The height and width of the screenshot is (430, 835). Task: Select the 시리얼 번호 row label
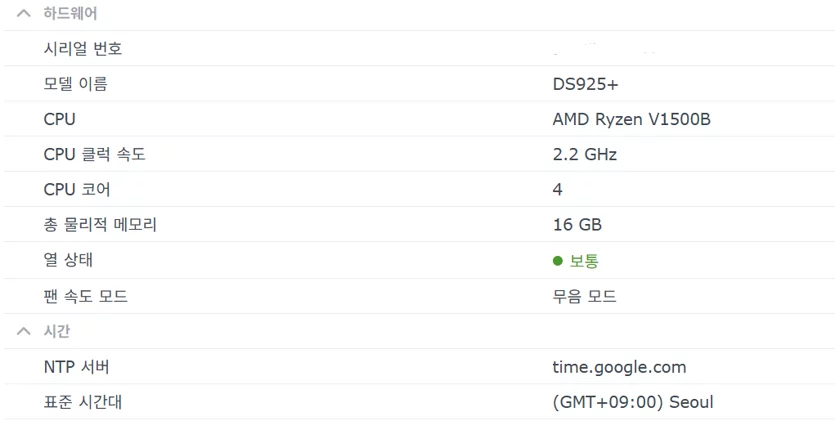click(x=83, y=49)
